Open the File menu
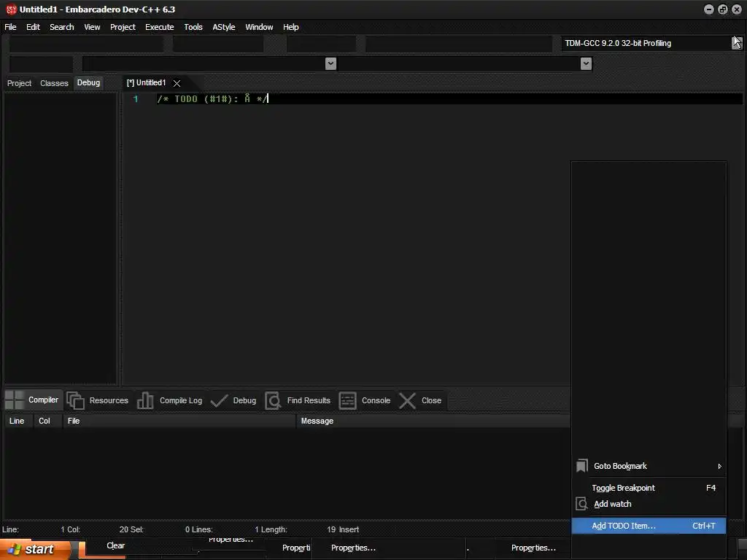The image size is (747, 560). point(10,27)
